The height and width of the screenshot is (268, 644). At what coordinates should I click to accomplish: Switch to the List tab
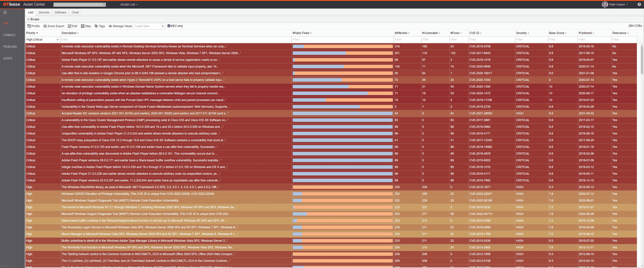pos(31,12)
